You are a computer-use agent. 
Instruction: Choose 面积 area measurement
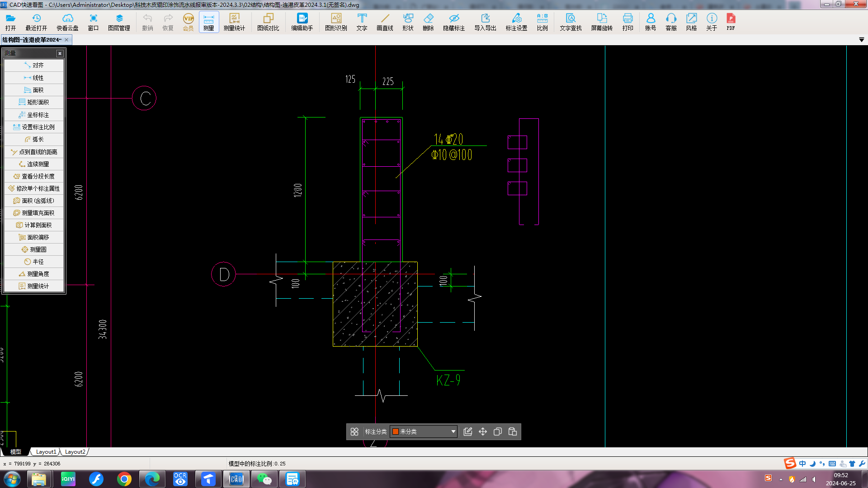tap(34, 90)
